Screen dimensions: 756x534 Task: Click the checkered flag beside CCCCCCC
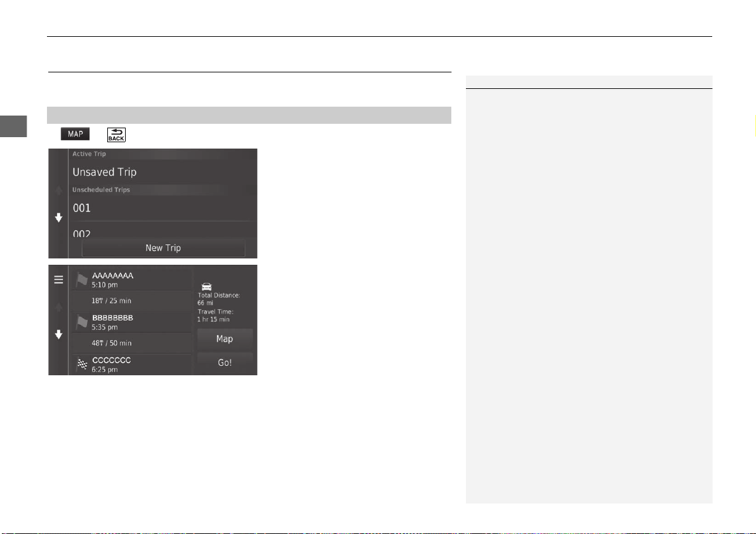tap(82, 364)
